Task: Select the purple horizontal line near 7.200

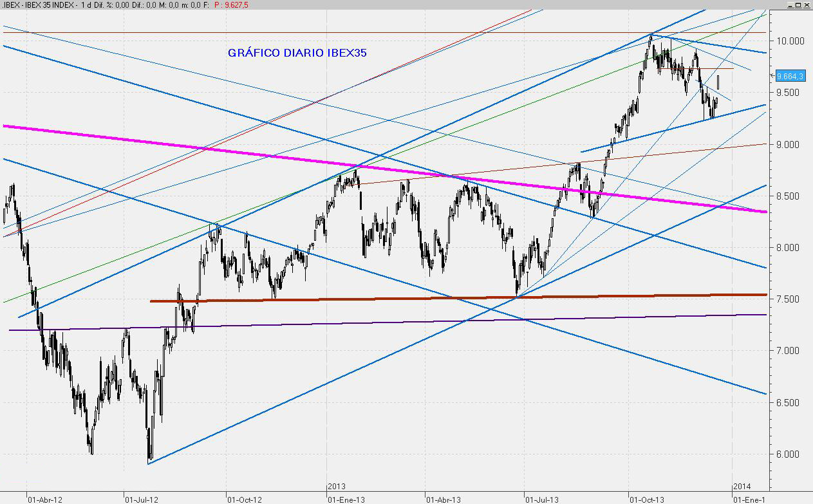Action: click(386, 321)
